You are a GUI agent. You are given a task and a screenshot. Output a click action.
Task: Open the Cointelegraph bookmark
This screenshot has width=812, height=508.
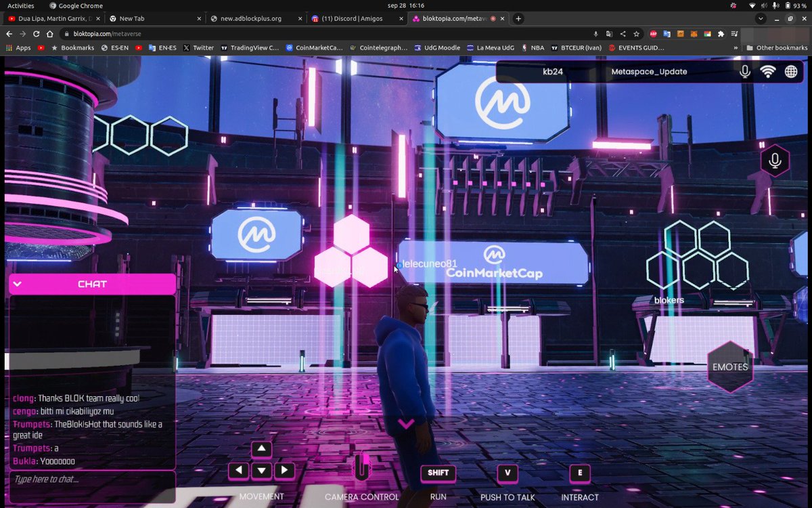click(x=379, y=48)
